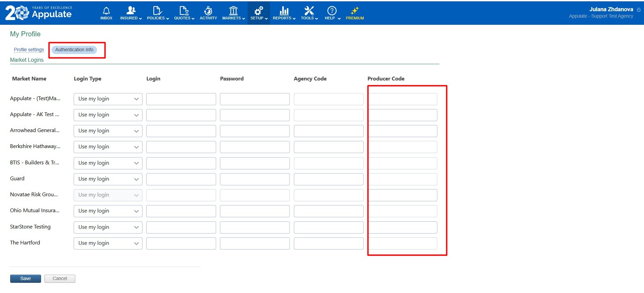Click the Cancel button

pos(60,279)
